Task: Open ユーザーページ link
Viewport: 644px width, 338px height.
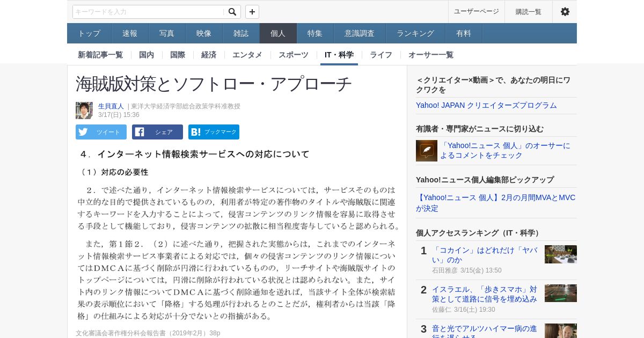Action: (476, 11)
